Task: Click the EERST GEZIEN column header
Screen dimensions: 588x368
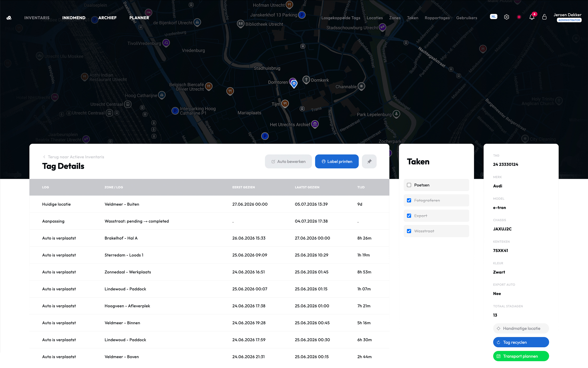Action: (x=244, y=187)
